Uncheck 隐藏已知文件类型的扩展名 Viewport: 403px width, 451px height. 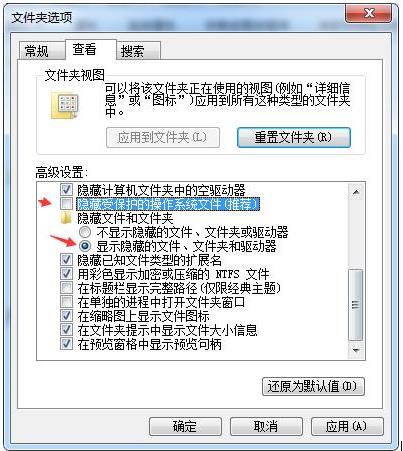(x=66, y=259)
